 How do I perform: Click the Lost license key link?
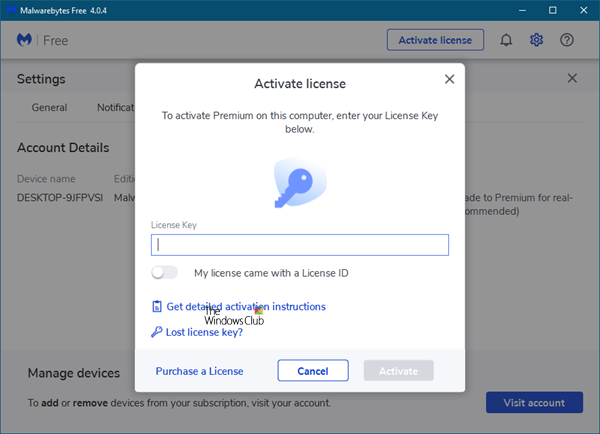(x=204, y=333)
